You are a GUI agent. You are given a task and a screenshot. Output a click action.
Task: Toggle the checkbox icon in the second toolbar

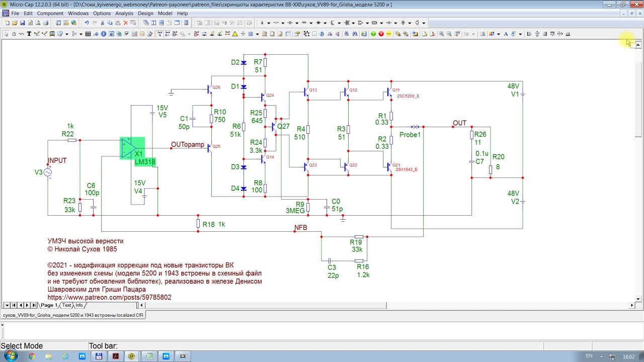coord(126,34)
